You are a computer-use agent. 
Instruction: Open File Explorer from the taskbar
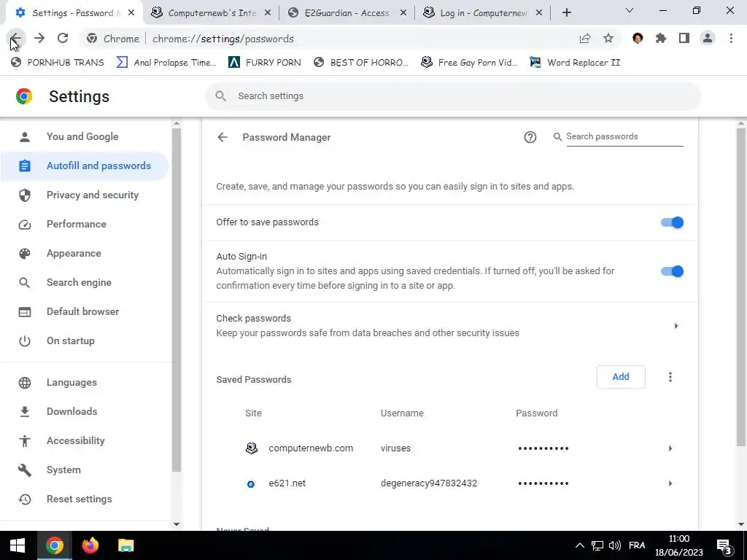125,545
